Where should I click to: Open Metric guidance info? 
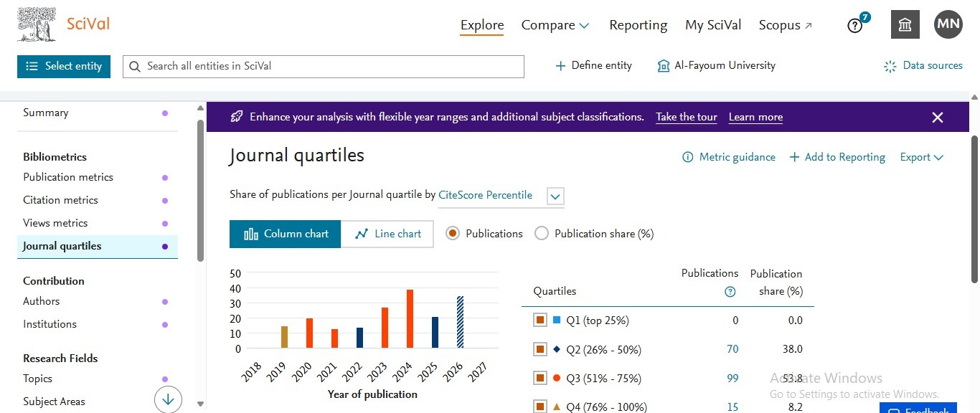point(729,157)
